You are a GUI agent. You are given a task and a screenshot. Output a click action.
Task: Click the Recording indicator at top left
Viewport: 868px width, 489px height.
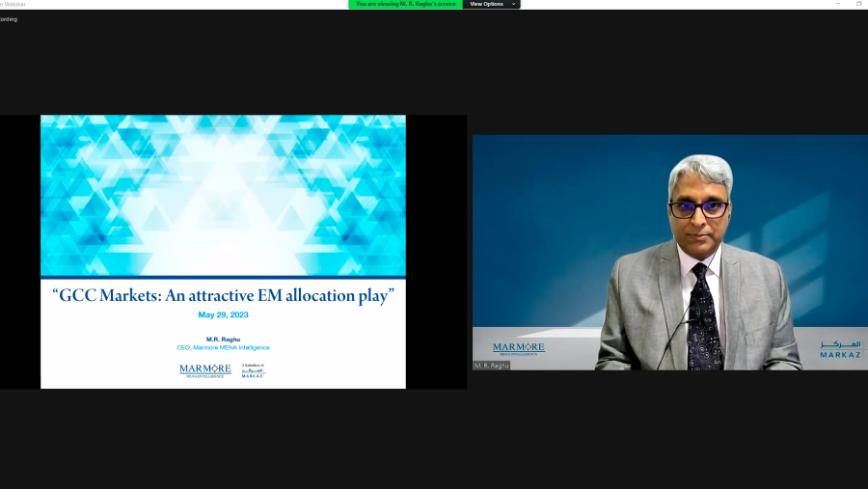click(9, 18)
